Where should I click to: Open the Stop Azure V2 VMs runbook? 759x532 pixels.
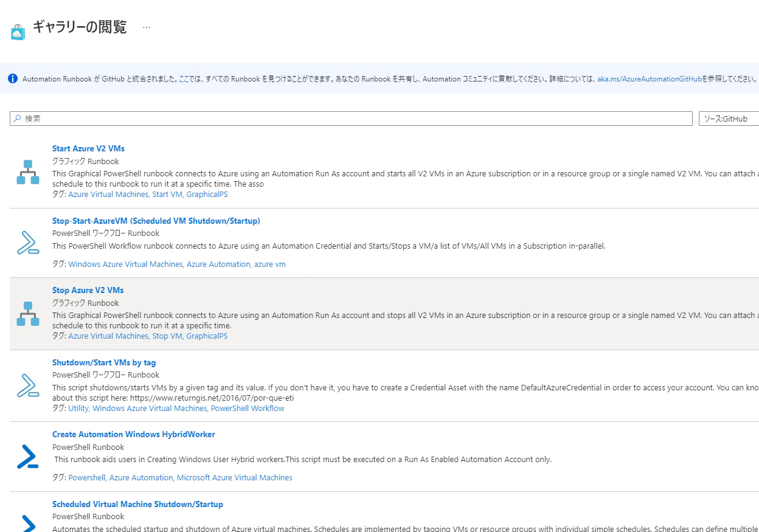tap(88, 290)
